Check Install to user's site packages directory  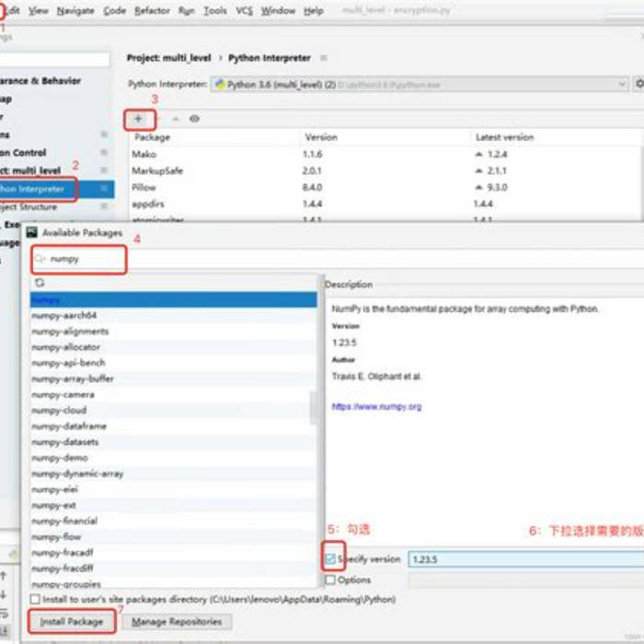[x=36, y=600]
